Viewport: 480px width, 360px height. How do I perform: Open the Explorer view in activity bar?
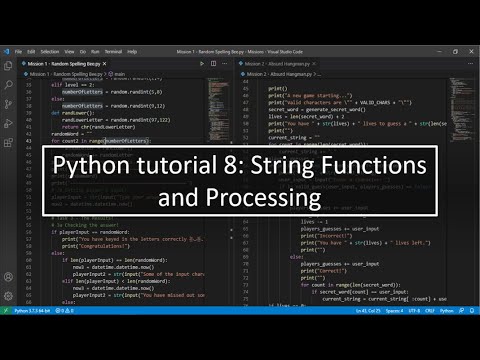pos(8,66)
